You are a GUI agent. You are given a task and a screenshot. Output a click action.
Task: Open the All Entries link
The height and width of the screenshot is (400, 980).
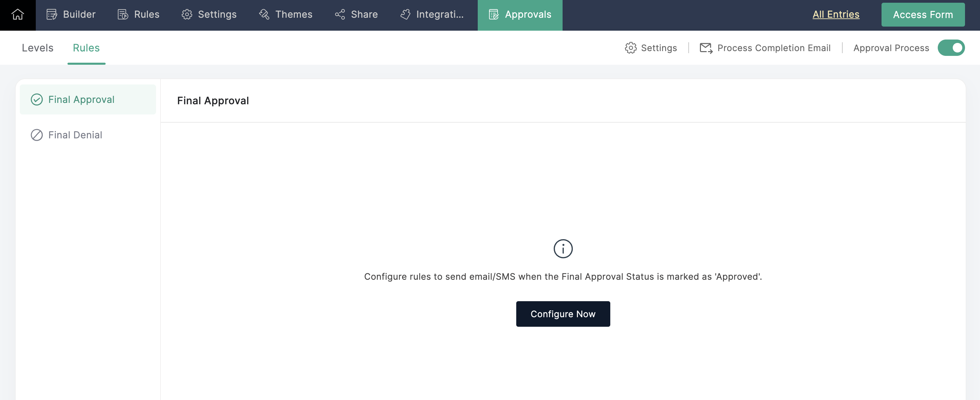click(836, 14)
